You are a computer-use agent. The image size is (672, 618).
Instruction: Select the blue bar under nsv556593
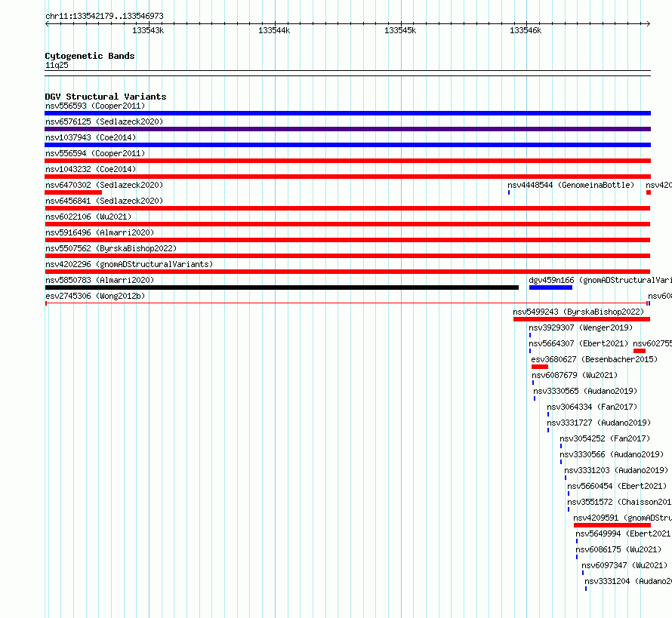(x=347, y=113)
